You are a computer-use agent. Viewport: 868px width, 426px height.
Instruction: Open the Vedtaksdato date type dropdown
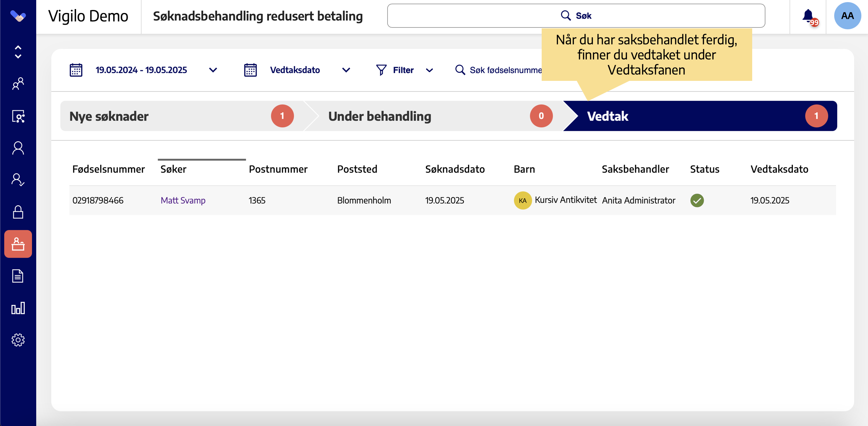click(310, 70)
